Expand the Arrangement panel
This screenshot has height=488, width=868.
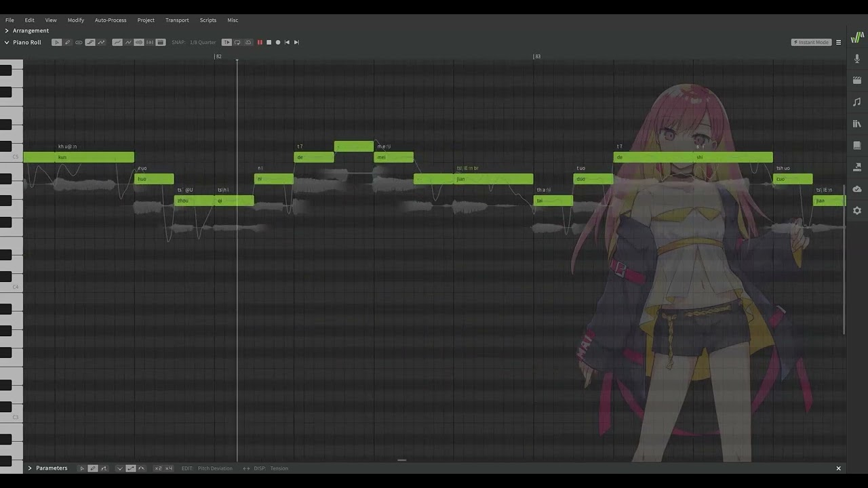7,30
